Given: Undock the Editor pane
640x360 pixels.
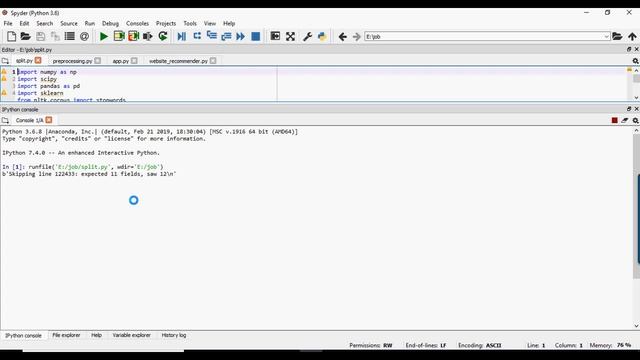Looking at the screenshot, I should pyautogui.click(x=629, y=49).
